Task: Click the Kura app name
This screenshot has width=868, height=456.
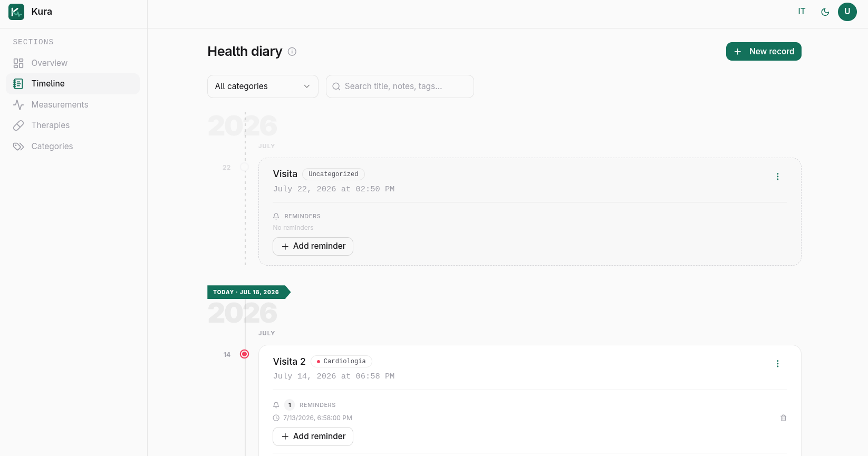Action: point(42,12)
